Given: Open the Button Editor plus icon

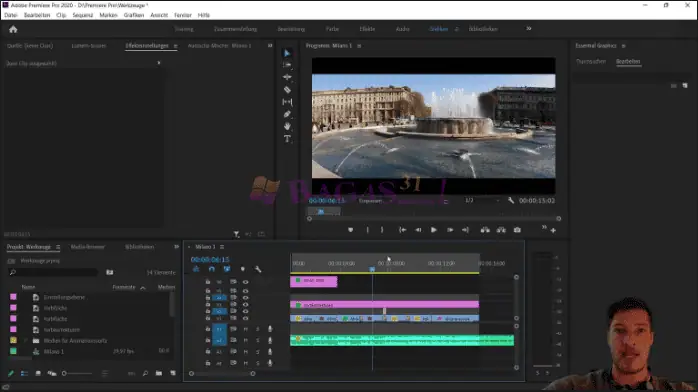Looking at the screenshot, I should pos(553,230).
